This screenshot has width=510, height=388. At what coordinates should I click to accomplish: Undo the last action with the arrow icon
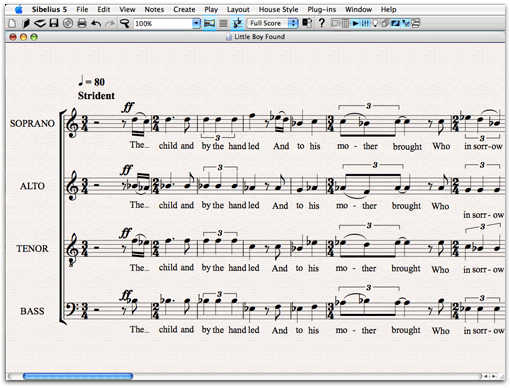tap(96, 23)
